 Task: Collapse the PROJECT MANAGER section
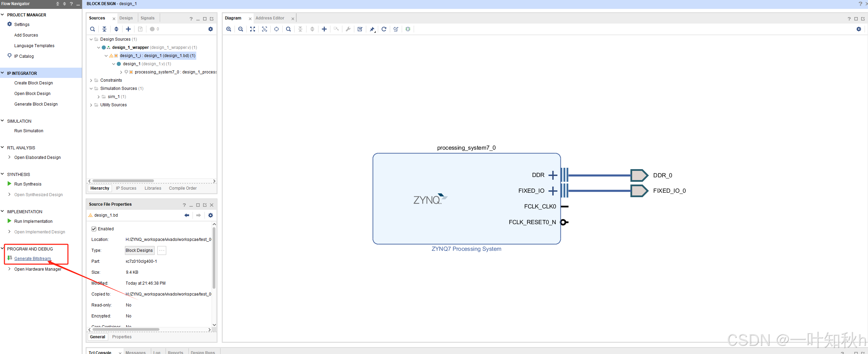tap(2, 15)
